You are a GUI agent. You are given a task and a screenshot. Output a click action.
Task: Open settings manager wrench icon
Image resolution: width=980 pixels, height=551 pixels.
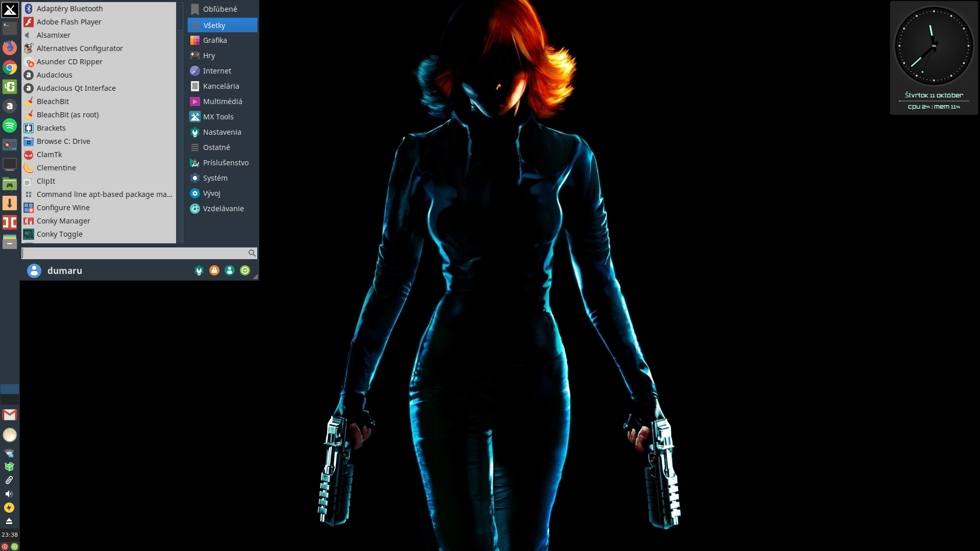click(199, 270)
